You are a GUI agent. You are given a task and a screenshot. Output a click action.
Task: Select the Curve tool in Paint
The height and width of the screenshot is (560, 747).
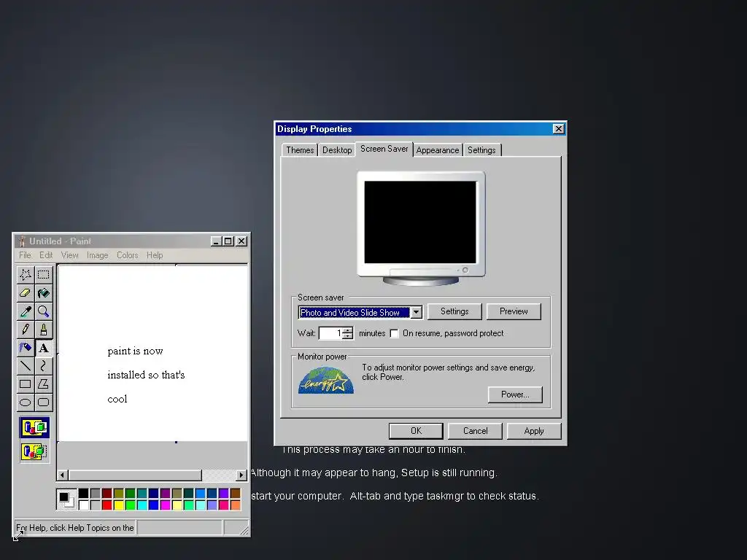click(43, 366)
